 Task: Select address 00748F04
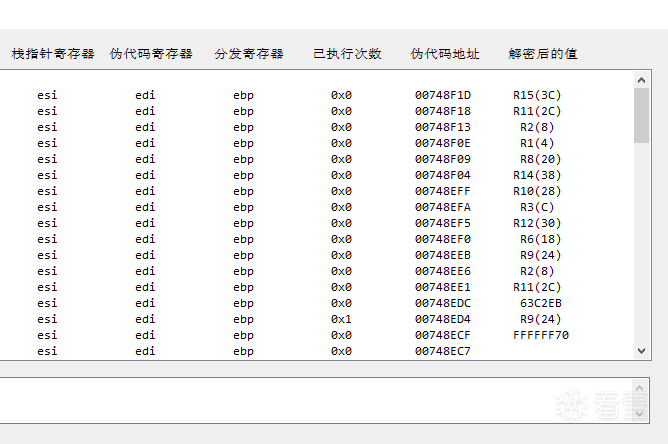point(443,175)
